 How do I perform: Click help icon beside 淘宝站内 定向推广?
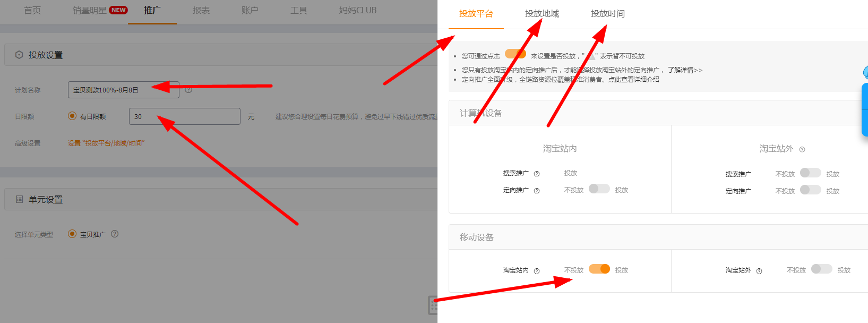point(537,191)
